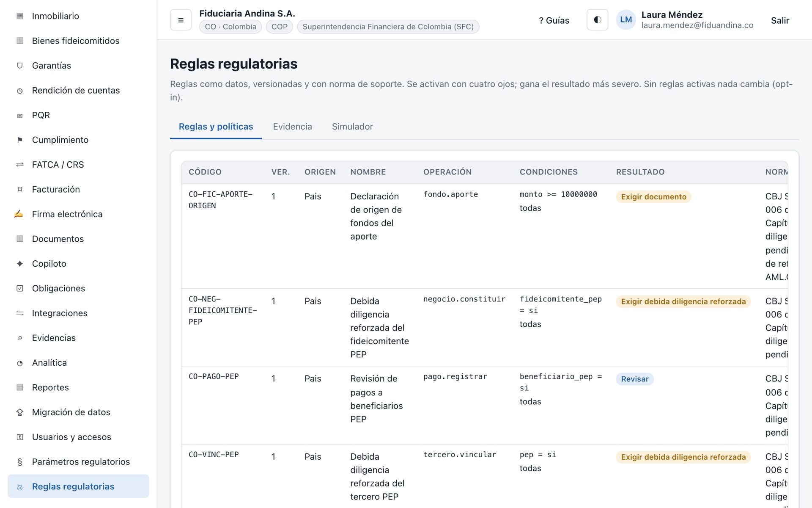Open the FATCA / CRS arrows icon
This screenshot has height=508, width=812.
[20, 165]
